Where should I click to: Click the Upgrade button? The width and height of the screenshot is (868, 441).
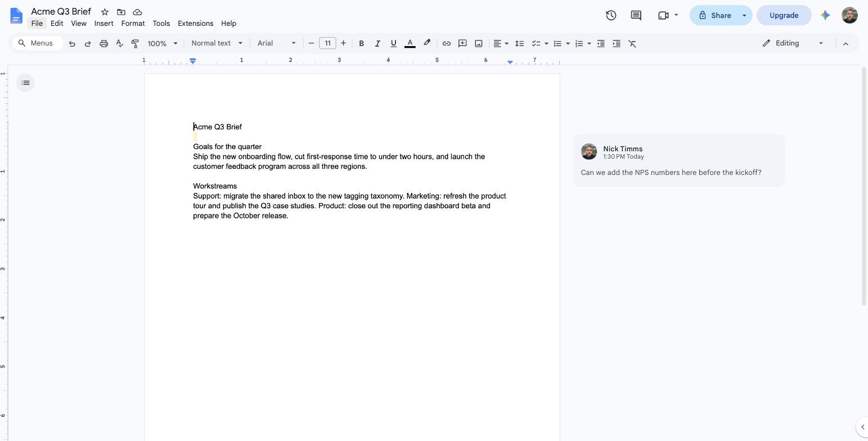(x=784, y=15)
